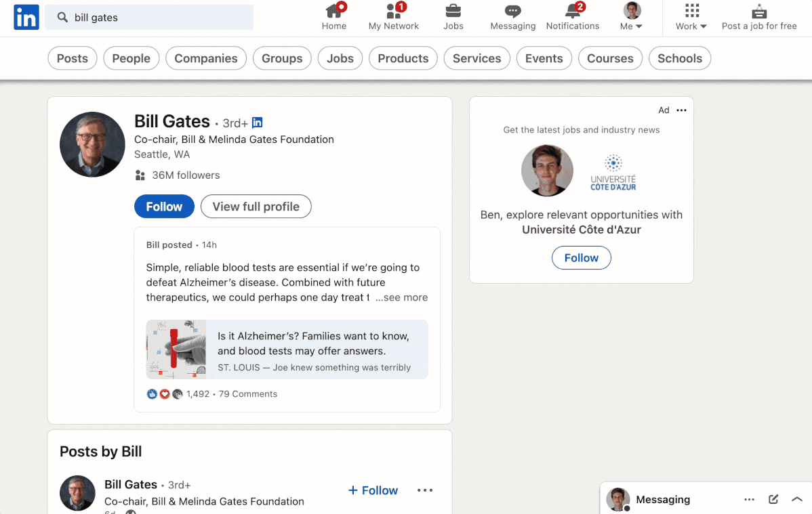
Task: Open Bill Gates name in Posts by Bill
Action: coord(131,484)
